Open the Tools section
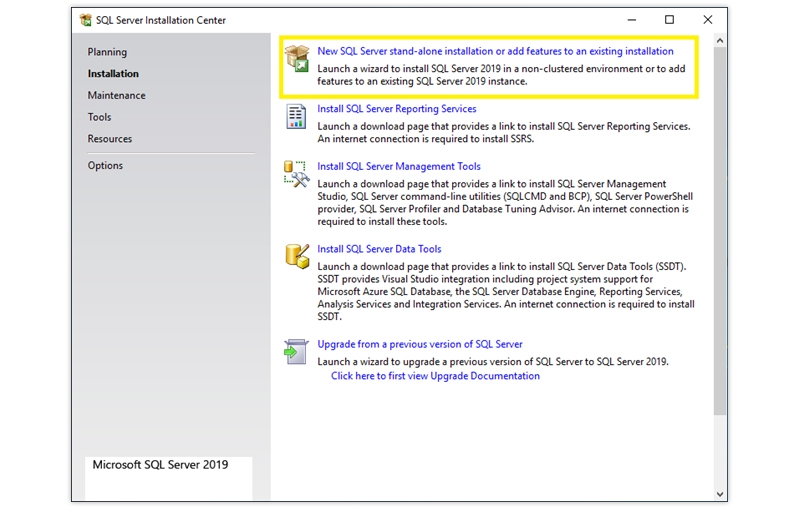This screenshot has height=510, width=800. point(99,117)
